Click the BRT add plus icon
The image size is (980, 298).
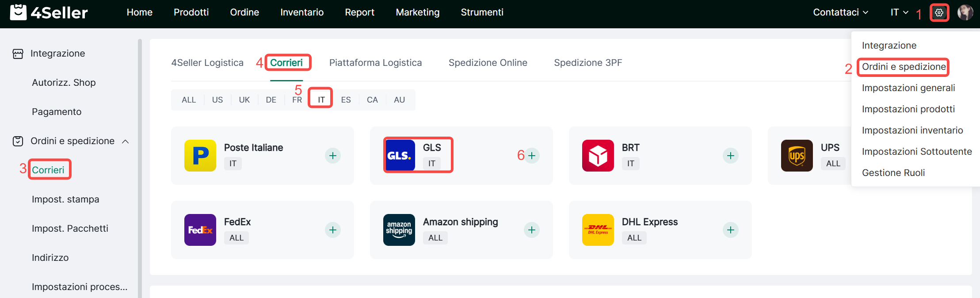click(x=731, y=156)
